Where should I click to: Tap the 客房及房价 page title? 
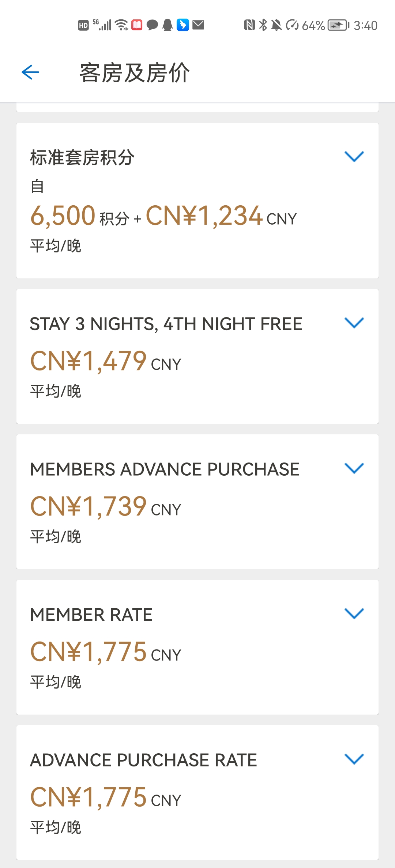[135, 72]
